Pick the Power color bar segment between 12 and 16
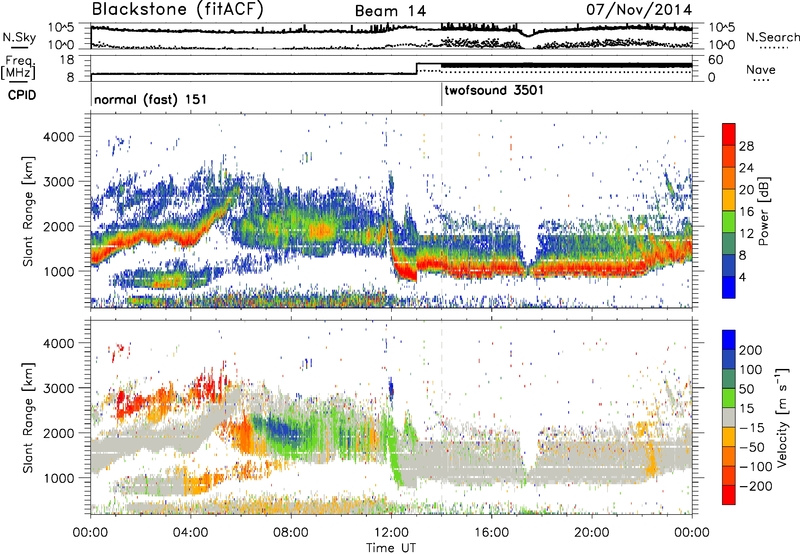The width and height of the screenshot is (800, 554). pos(729,222)
